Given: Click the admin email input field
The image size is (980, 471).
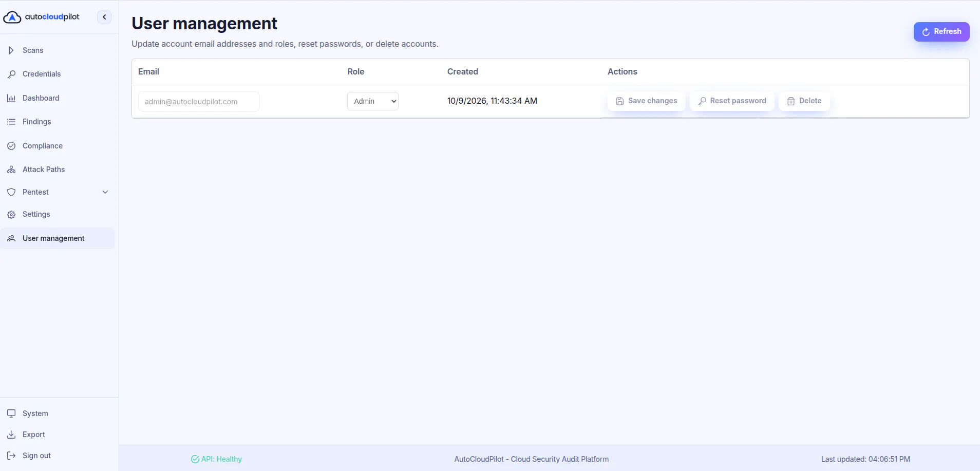Looking at the screenshot, I should (199, 102).
